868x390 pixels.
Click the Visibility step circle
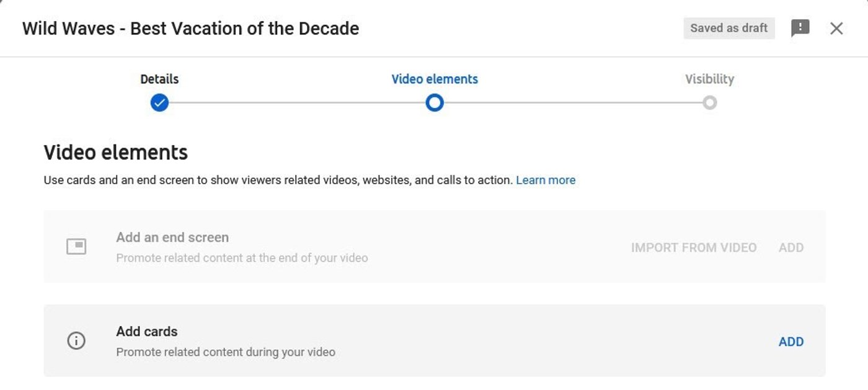click(709, 102)
